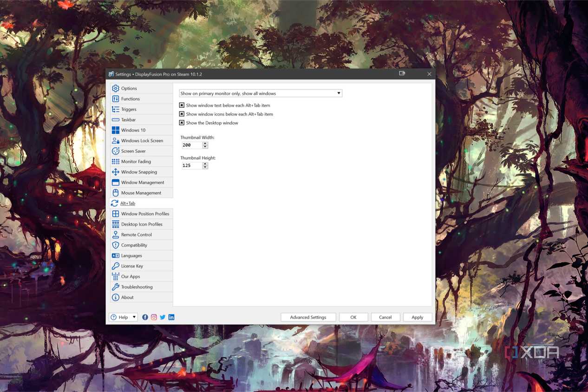Click the Taskbar icon in sidebar
The width and height of the screenshot is (588, 392).
(116, 120)
